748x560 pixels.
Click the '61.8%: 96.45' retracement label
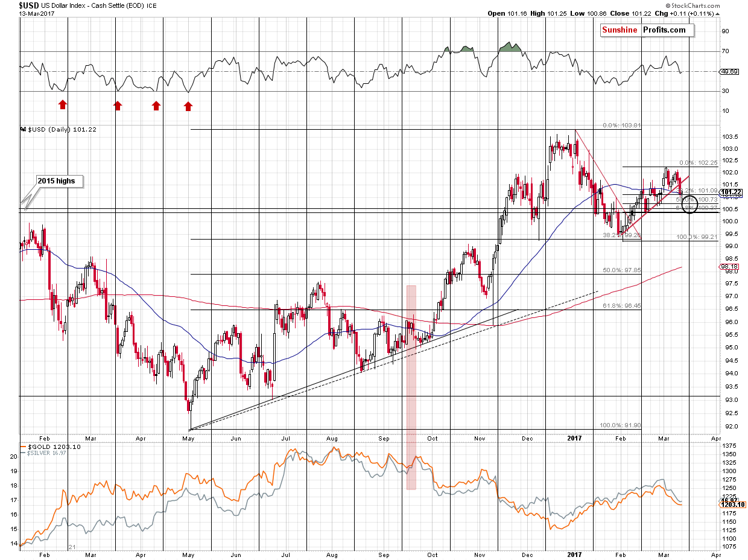pyautogui.click(x=621, y=306)
